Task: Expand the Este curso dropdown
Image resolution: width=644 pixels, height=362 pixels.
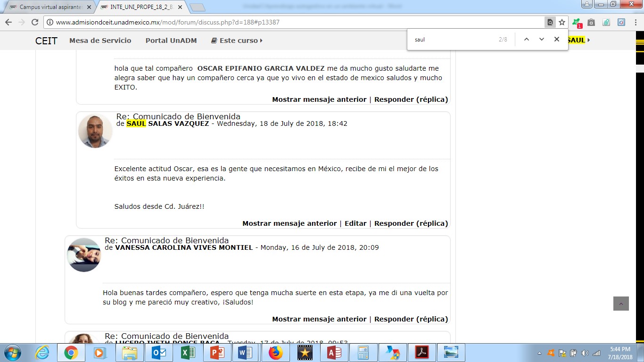Action: [238, 41]
